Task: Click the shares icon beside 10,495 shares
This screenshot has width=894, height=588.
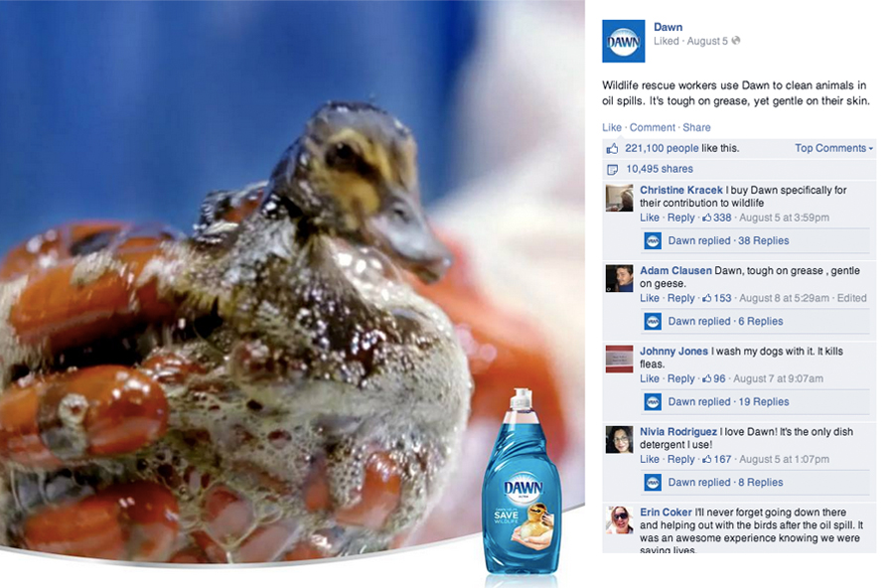Action: tap(612, 170)
